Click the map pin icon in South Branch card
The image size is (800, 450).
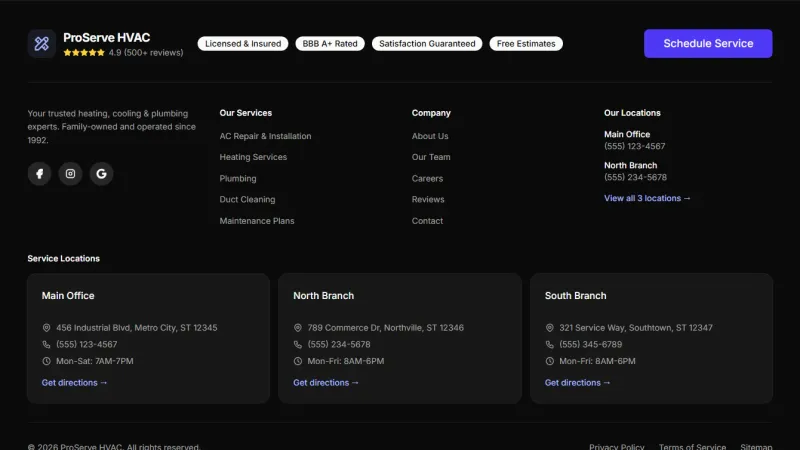tap(549, 328)
